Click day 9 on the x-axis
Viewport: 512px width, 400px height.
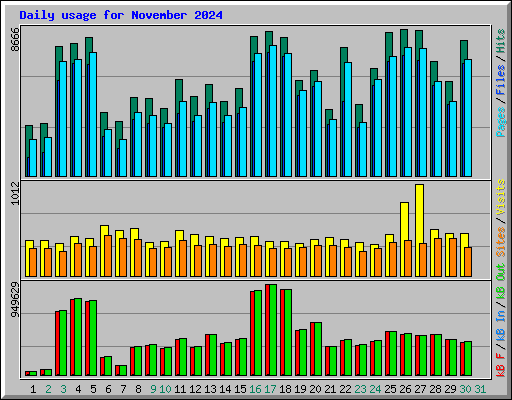pyautogui.click(x=153, y=389)
